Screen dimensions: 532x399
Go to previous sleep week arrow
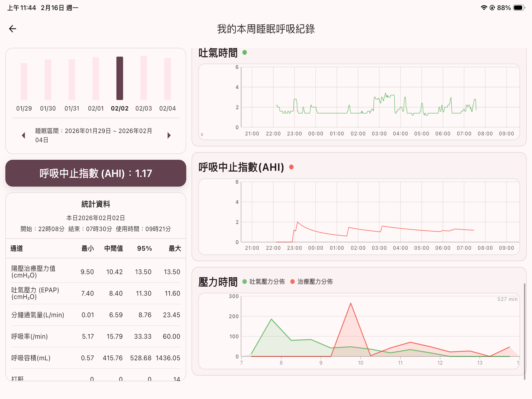(23, 135)
